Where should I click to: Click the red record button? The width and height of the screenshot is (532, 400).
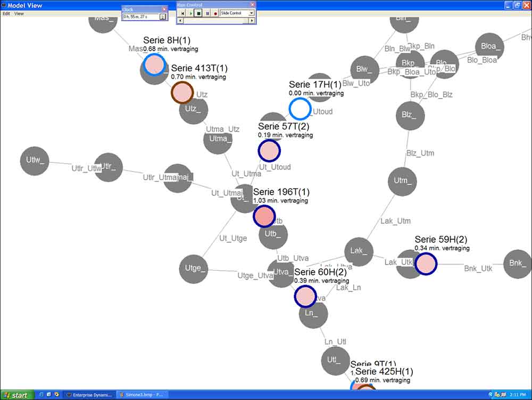pos(215,13)
